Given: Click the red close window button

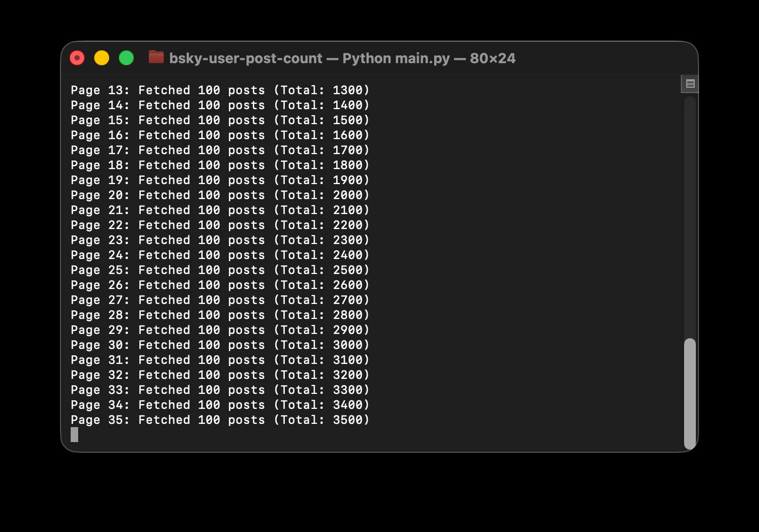Looking at the screenshot, I should (77, 58).
